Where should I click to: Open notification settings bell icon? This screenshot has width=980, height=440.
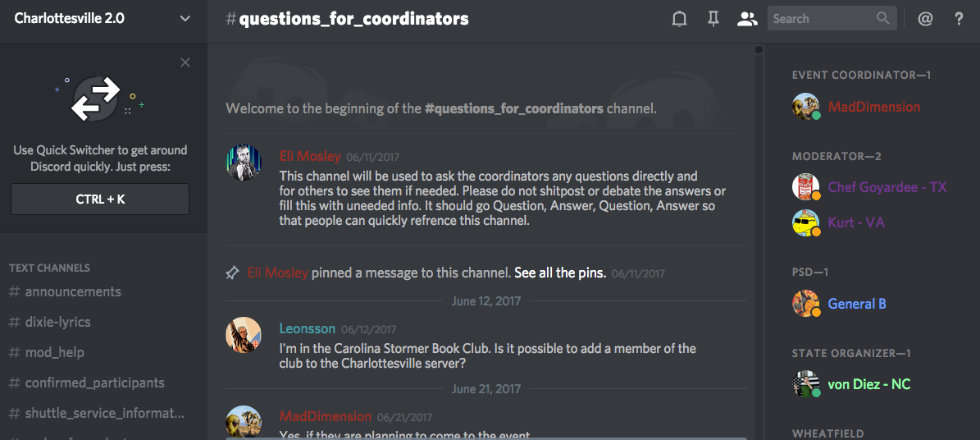coord(679,19)
